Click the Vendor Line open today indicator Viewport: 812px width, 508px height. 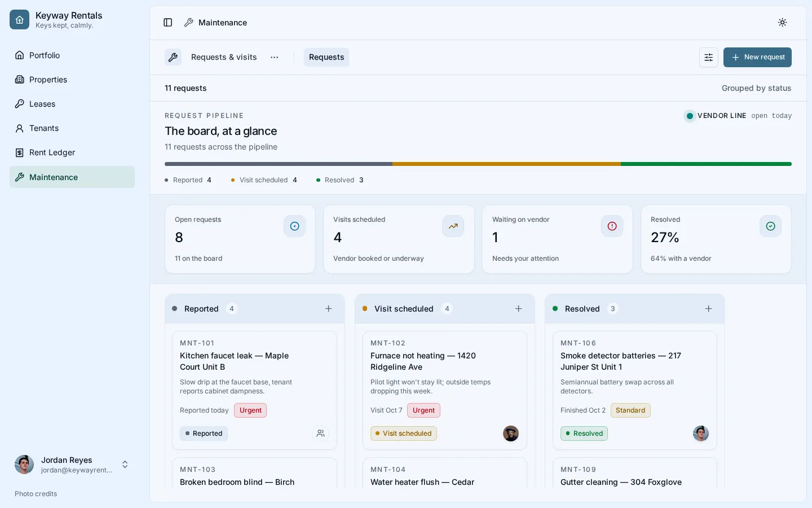[738, 116]
